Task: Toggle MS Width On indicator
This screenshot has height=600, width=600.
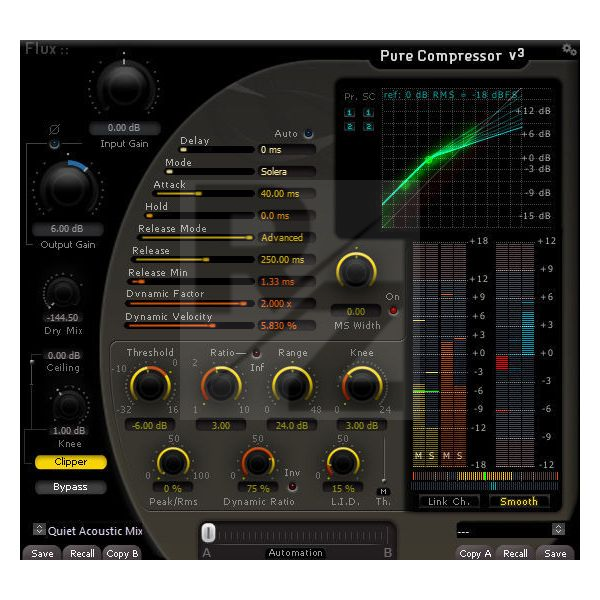Action: coord(393,310)
